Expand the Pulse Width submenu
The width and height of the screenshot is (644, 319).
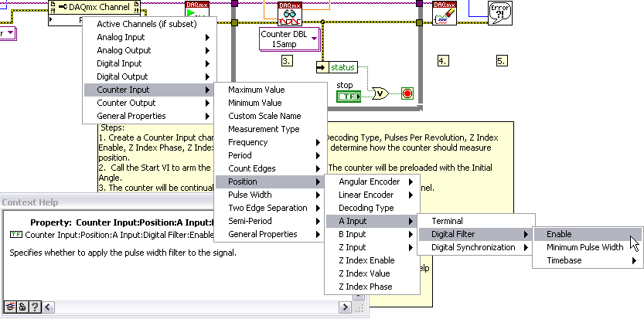coord(271,195)
